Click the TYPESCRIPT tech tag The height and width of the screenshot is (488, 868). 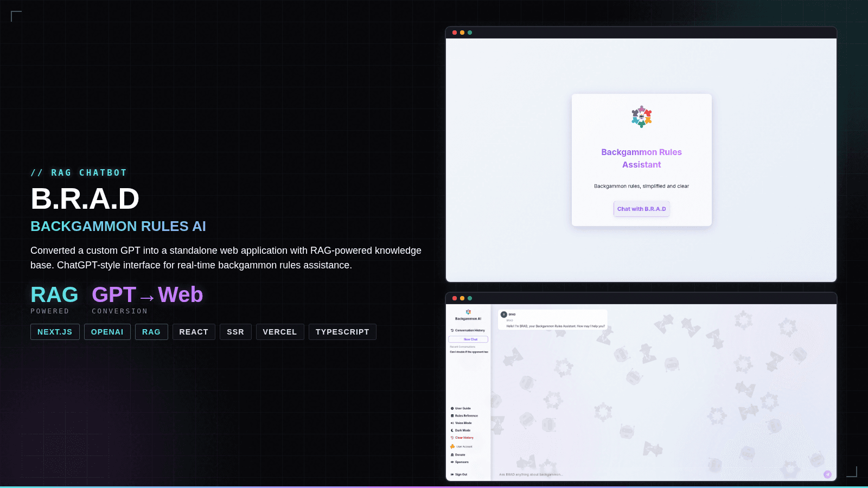(342, 332)
